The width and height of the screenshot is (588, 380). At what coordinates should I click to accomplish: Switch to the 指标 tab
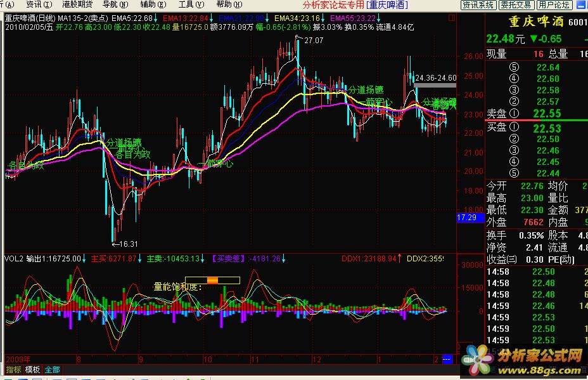pos(14,370)
